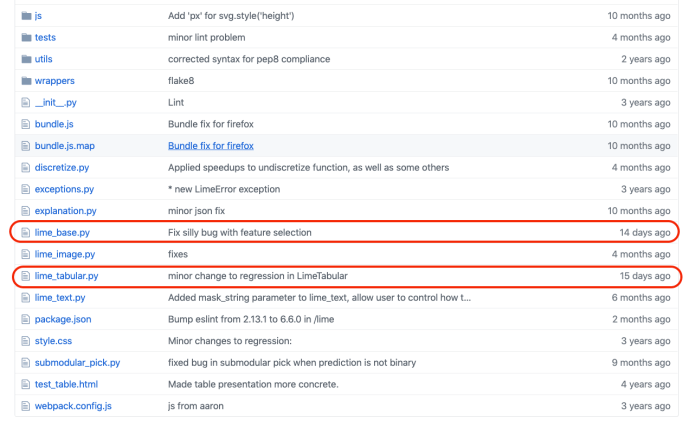The image size is (689, 426).
Task: Click the folder icon beside js
Action: 26,16
